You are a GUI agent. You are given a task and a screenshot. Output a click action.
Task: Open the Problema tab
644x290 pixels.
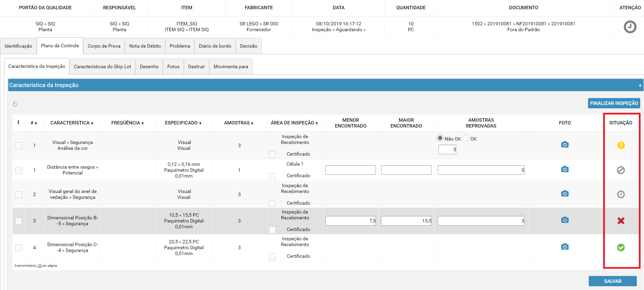click(180, 46)
